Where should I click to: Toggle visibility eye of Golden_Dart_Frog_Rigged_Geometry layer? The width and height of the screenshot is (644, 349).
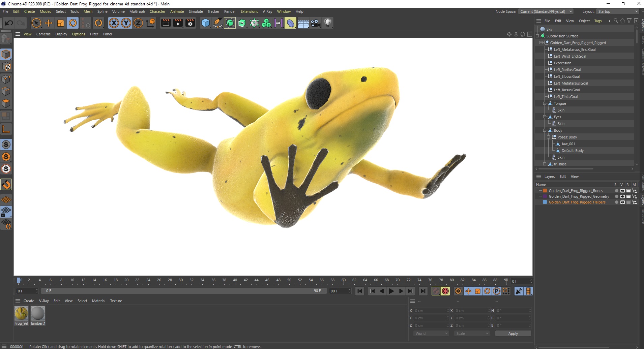[x=622, y=196]
